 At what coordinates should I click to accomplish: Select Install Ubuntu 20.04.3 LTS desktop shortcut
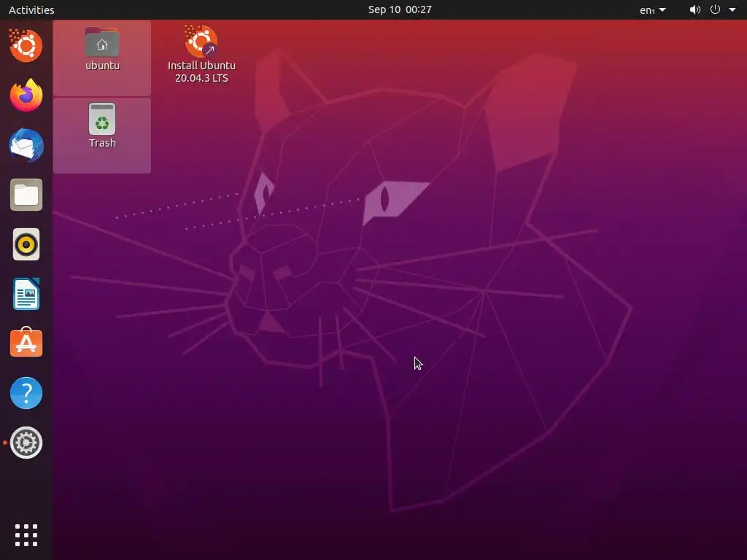(x=201, y=54)
